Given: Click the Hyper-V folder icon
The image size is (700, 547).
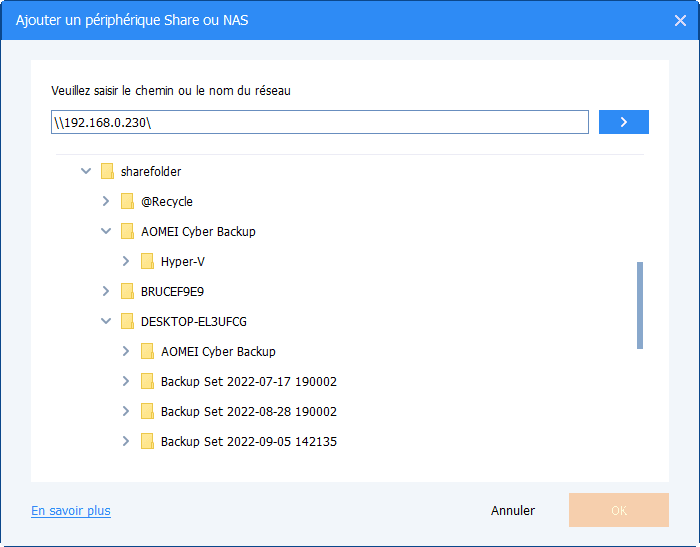Looking at the screenshot, I should [x=147, y=262].
